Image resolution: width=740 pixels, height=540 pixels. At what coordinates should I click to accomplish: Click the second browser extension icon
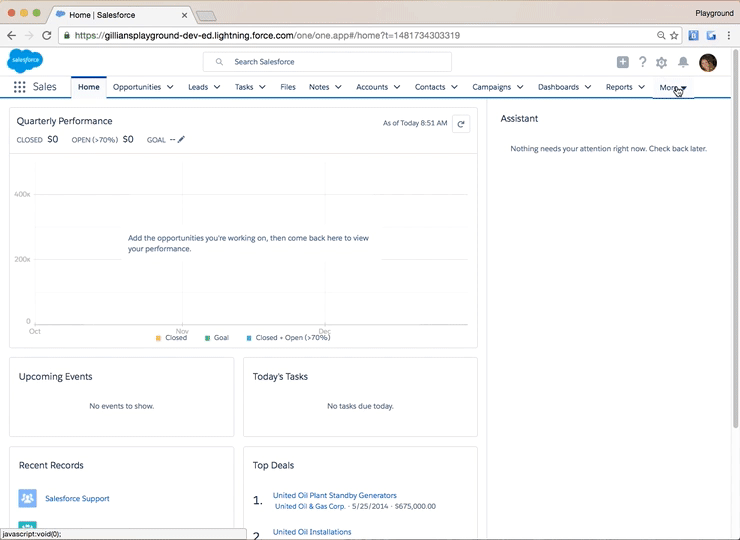point(711,35)
